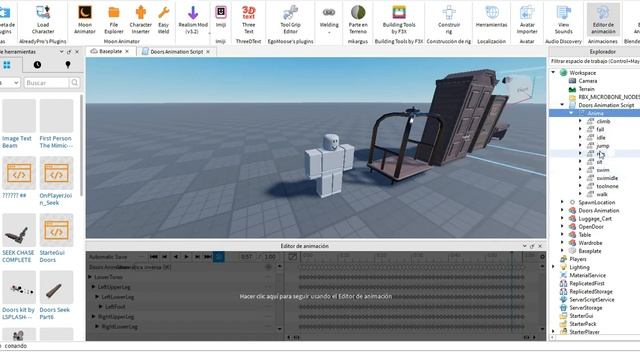Select Anims folder in Explorer
Screen dimensions: 640x360
(595, 113)
